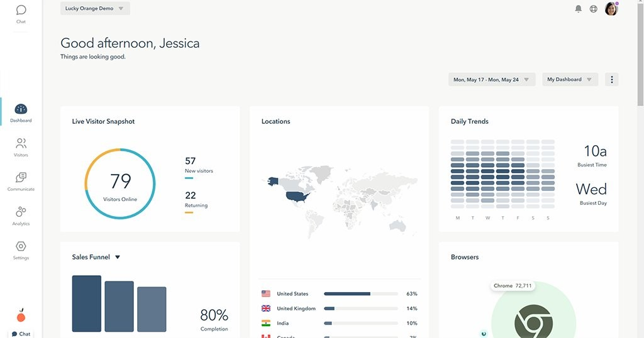The width and height of the screenshot is (644, 338).
Task: Open the Chat button at bottom left
Action: point(21,334)
